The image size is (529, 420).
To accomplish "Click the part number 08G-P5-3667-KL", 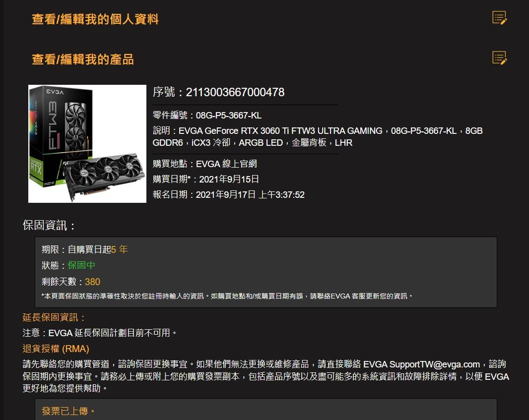I will [229, 115].
